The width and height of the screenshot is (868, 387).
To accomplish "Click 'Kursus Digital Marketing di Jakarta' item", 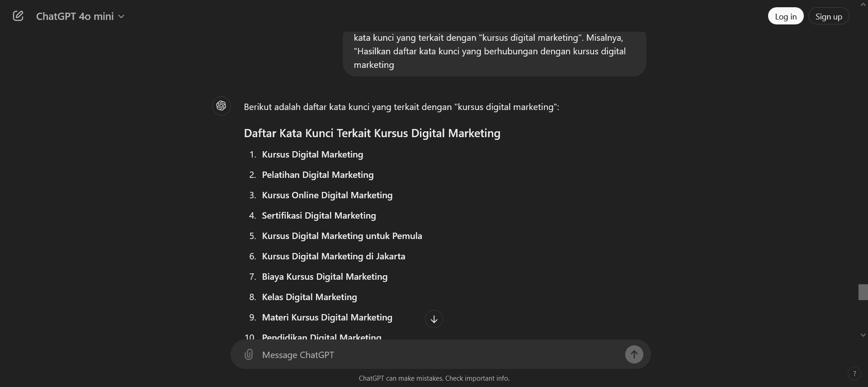I will pos(334,256).
